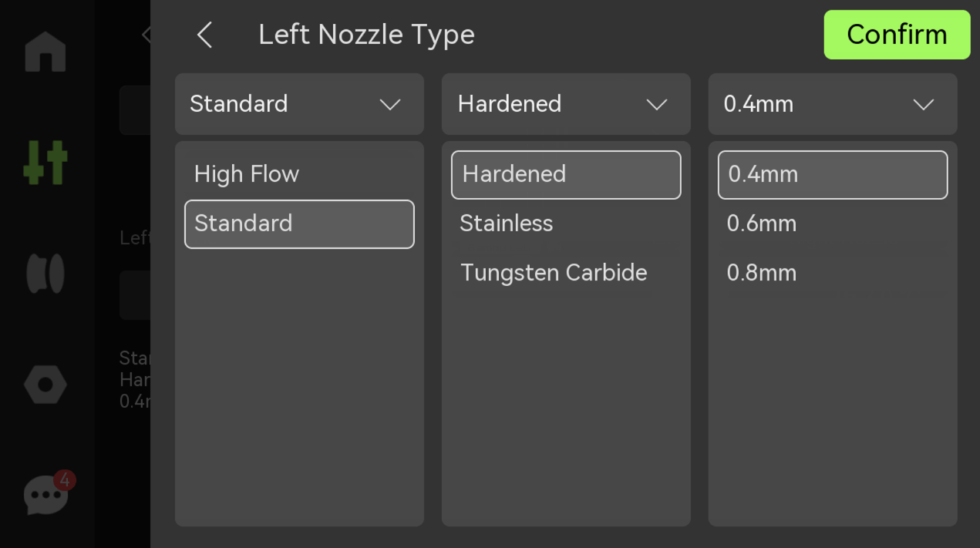
Task: Click the Left Nozzle Type title
Action: (x=366, y=35)
